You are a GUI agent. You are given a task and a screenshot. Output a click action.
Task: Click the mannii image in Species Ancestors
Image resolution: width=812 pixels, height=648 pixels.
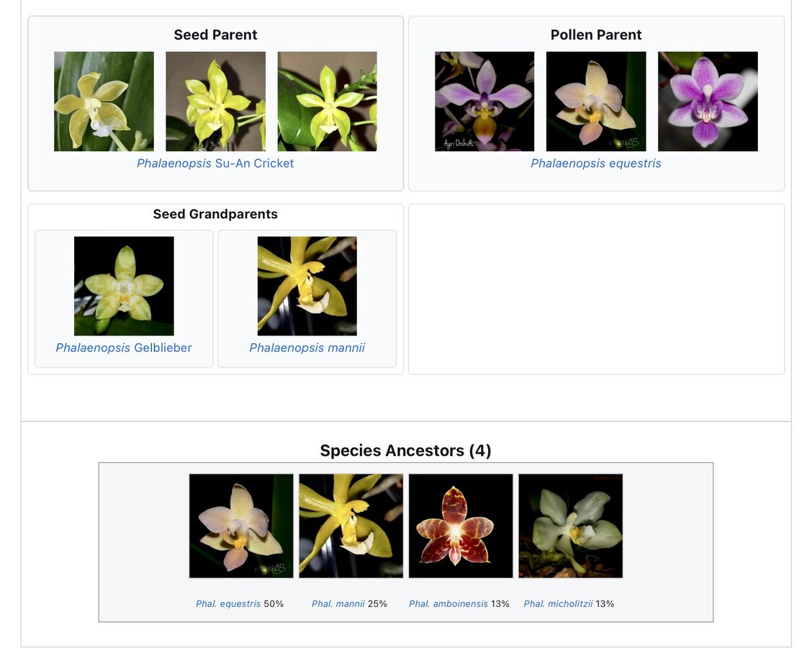[x=351, y=526]
